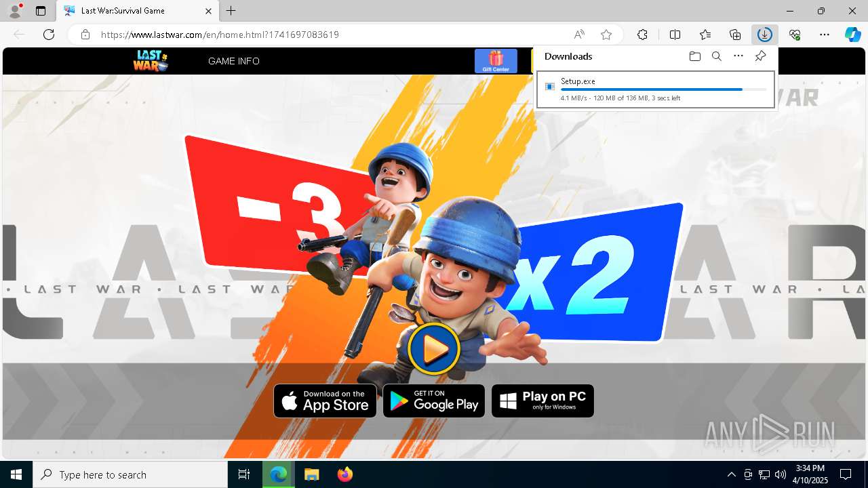Click the Setup.exe download progress bar
The width and height of the screenshot is (868, 488).
pyautogui.click(x=664, y=89)
